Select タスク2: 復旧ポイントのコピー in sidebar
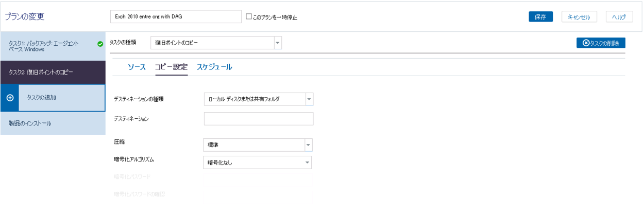Image resolution: width=644 pixels, height=217 pixels. coord(53,72)
